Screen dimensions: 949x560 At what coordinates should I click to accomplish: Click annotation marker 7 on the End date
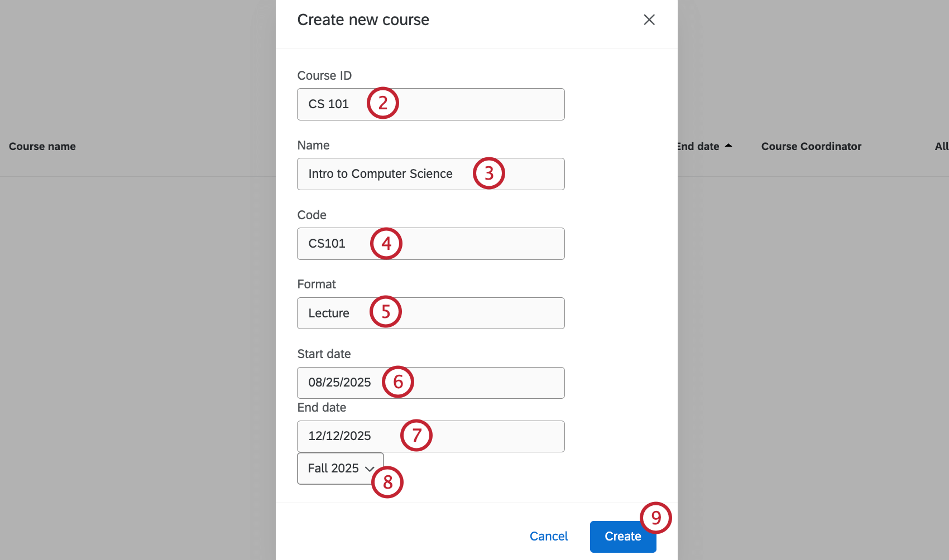tap(416, 435)
